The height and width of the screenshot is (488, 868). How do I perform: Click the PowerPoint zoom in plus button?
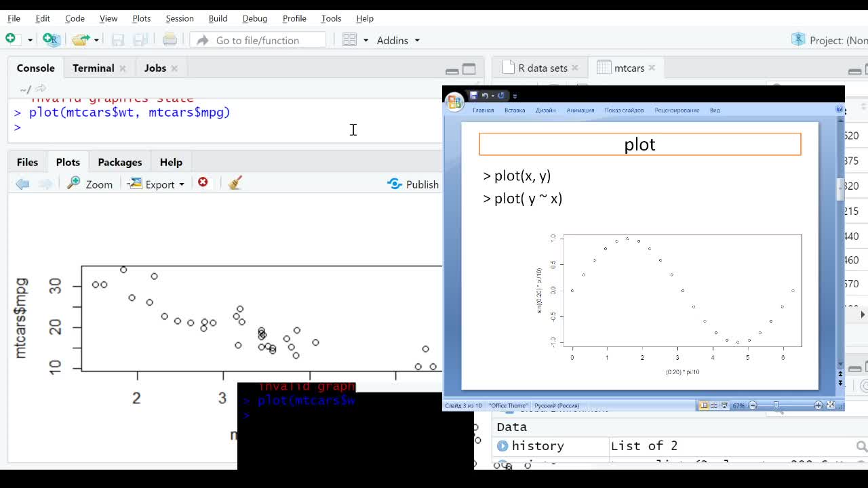click(x=818, y=405)
